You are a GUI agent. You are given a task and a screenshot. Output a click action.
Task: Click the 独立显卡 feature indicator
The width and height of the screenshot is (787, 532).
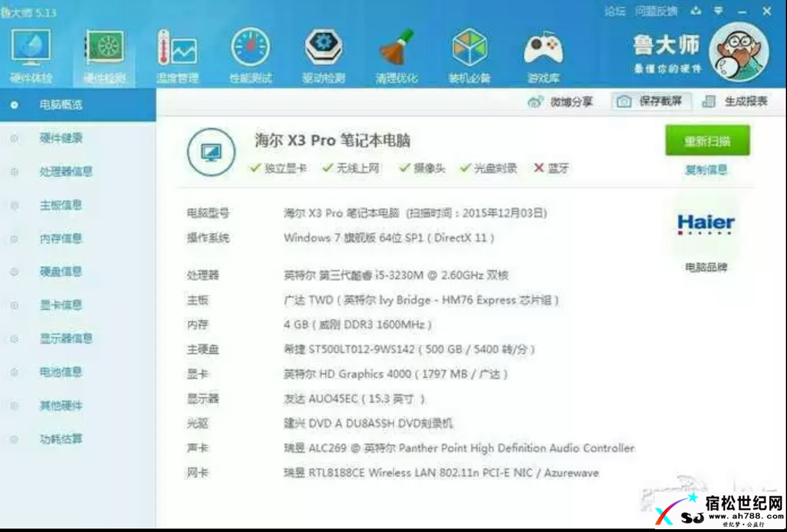278,168
